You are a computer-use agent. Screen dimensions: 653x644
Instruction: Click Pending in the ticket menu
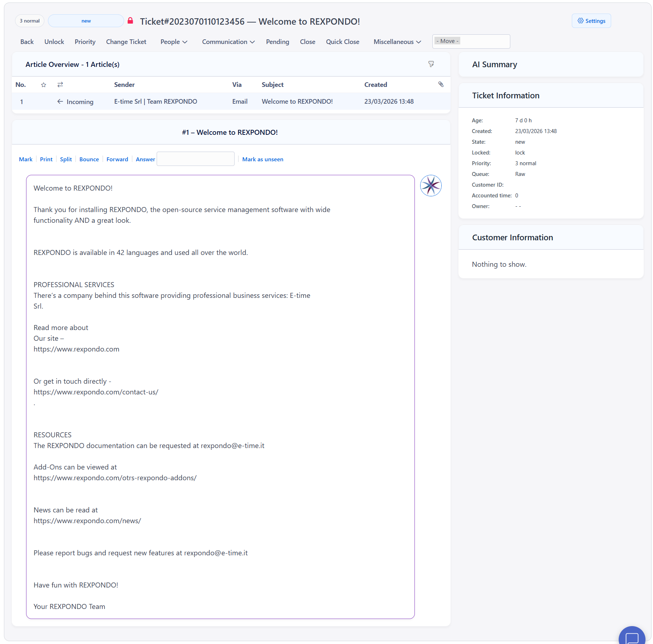278,42
